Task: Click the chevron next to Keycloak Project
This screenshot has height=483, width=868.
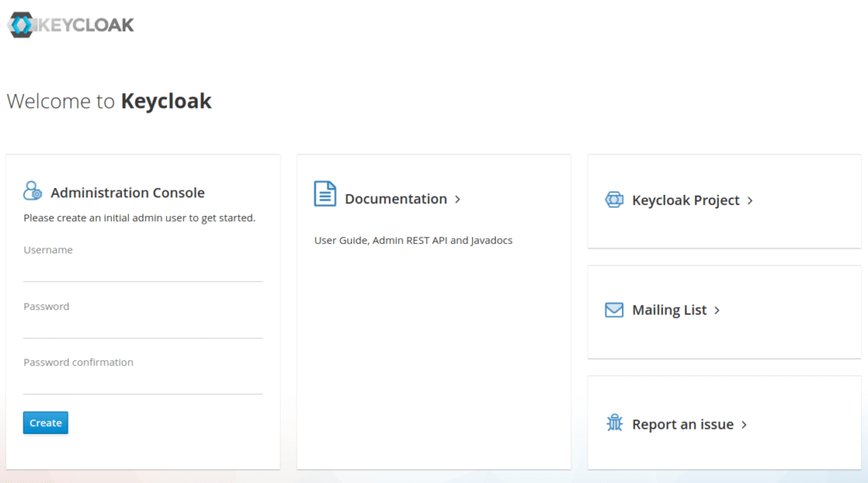Action: 750,200
